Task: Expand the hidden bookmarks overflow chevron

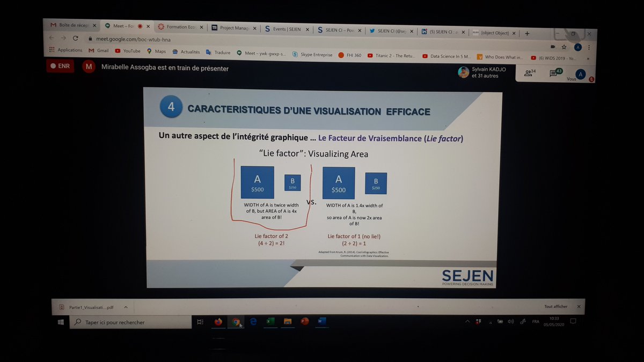Action: [x=589, y=58]
